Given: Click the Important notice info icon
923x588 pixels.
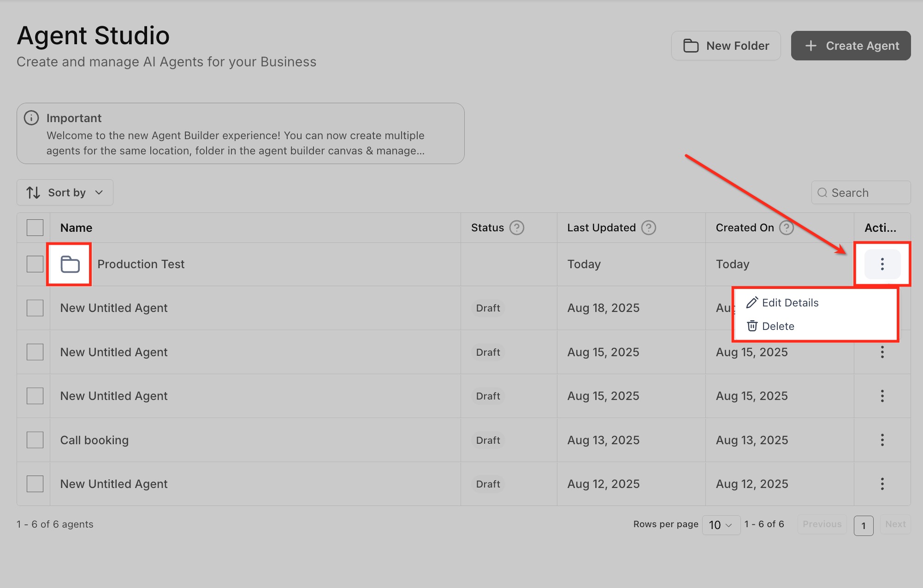Looking at the screenshot, I should click(31, 118).
